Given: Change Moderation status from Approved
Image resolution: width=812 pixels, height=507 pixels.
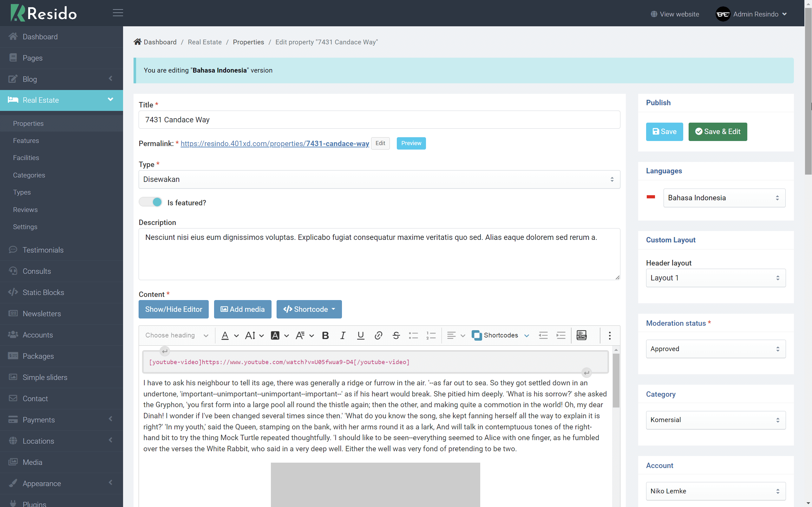Looking at the screenshot, I should click(x=715, y=349).
